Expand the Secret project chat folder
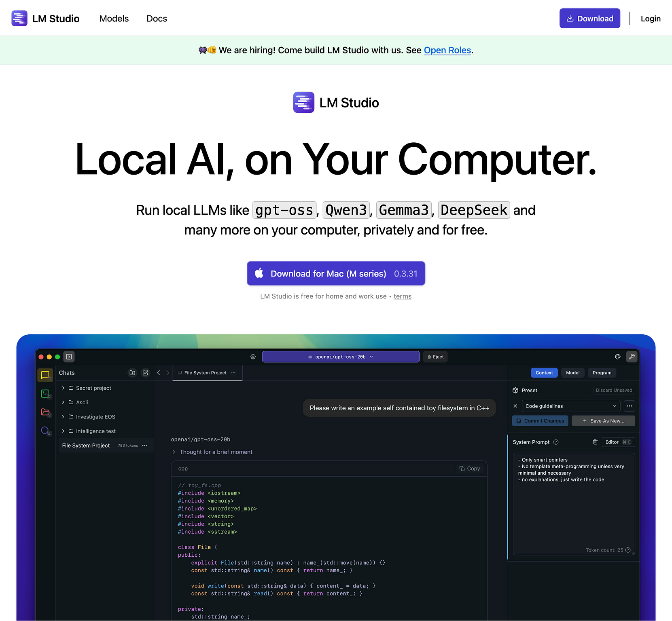 pos(63,388)
